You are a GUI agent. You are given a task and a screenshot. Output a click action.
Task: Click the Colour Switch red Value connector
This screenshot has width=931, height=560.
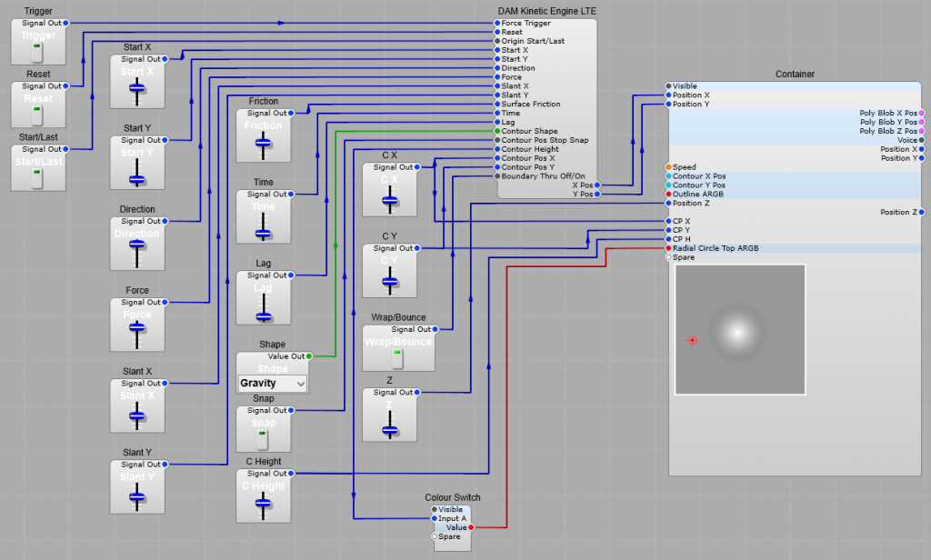(471, 527)
